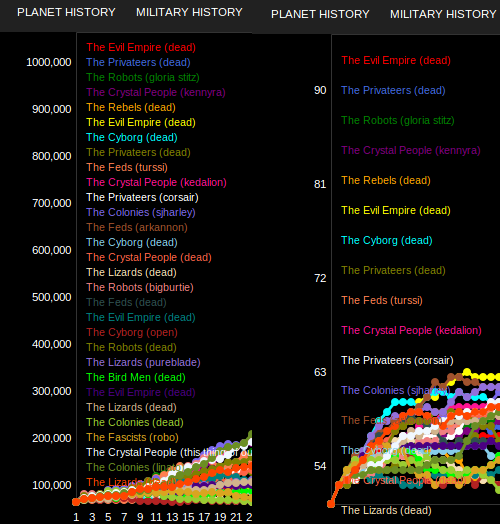Select The Fascists (robo) legend entry
The width and height of the screenshot is (500, 524).
(132, 437)
